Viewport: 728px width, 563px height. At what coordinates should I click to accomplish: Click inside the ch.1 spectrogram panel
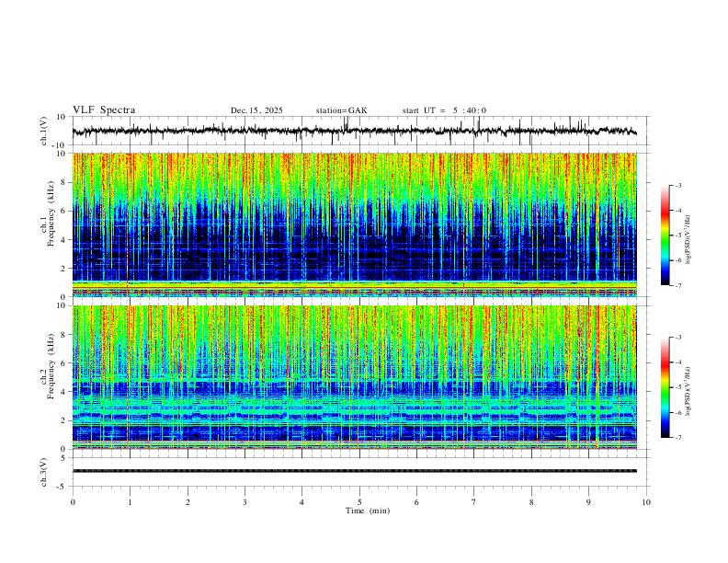pyautogui.click(x=354, y=224)
